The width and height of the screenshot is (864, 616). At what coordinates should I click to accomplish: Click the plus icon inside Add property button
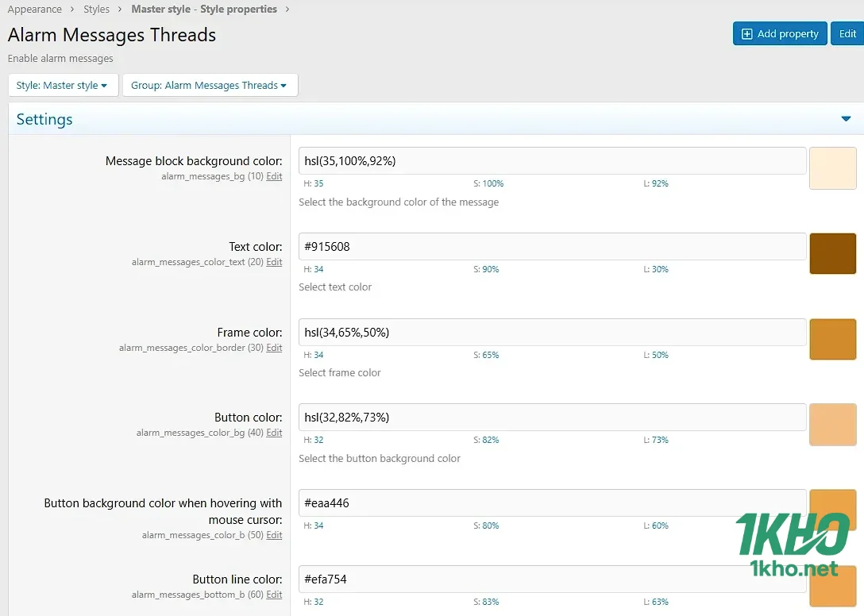747,33
